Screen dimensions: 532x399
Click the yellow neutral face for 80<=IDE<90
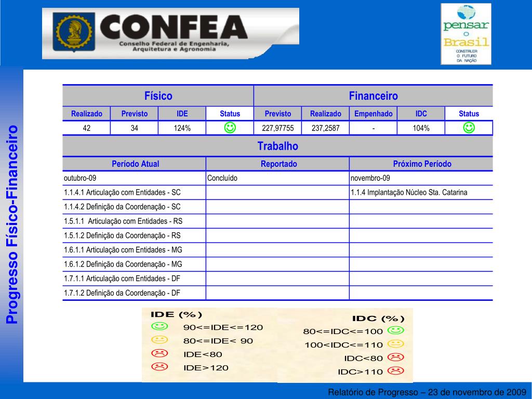[x=159, y=340]
